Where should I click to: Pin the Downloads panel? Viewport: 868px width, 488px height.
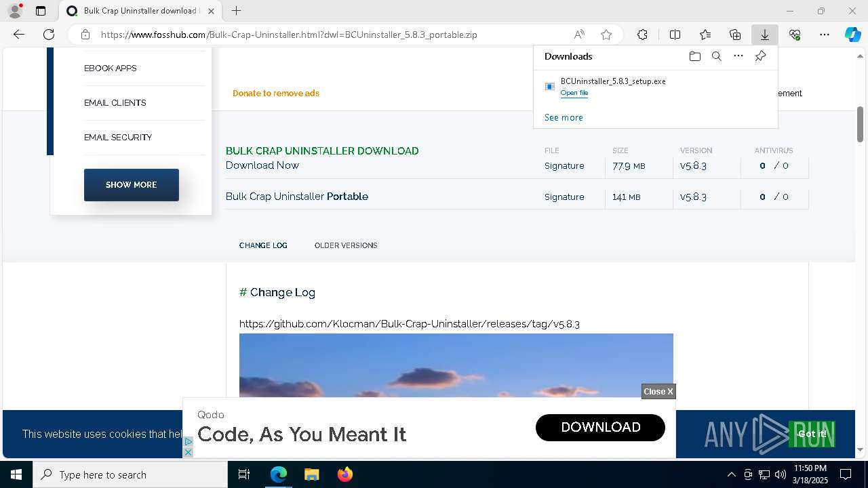760,56
